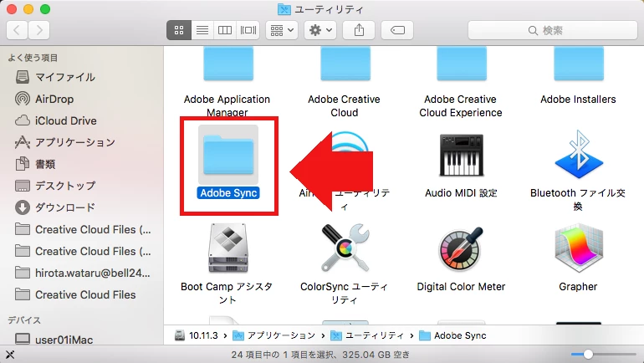Screen dimensions: 644x363
Task: Switch to list view mode
Action: click(202, 30)
